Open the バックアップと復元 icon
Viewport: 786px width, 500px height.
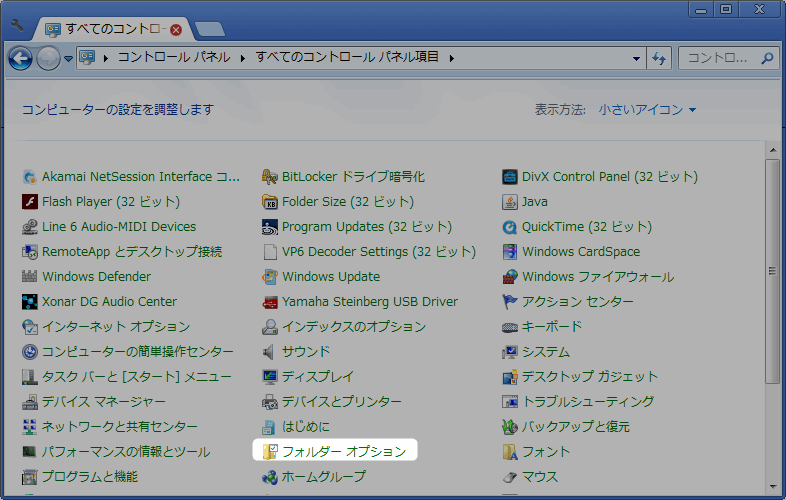pos(510,427)
